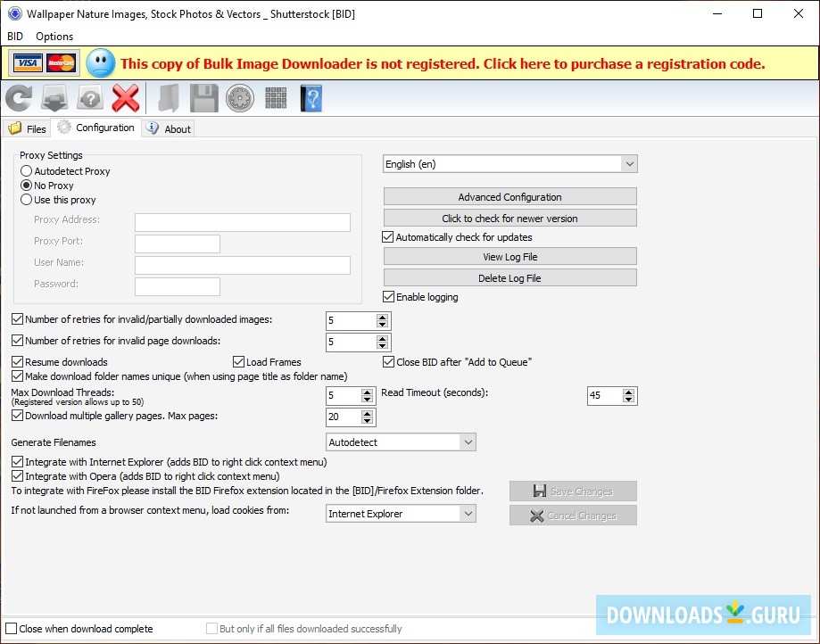Click the BID app icon in title bar
This screenshot has height=644, width=820.
pyautogui.click(x=15, y=14)
